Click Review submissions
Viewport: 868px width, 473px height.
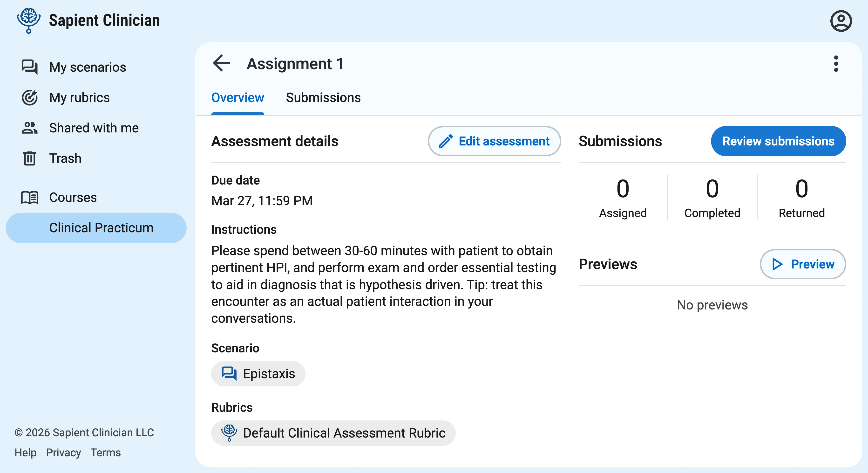point(778,141)
